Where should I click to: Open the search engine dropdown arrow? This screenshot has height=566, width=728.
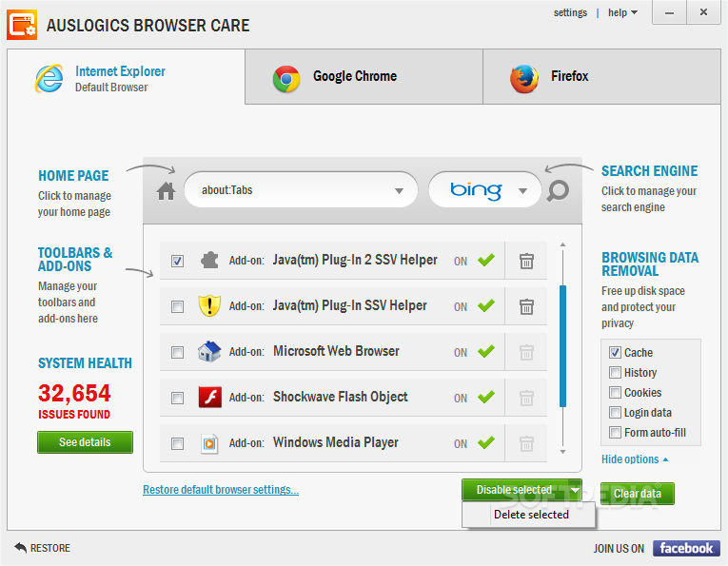[x=522, y=190]
